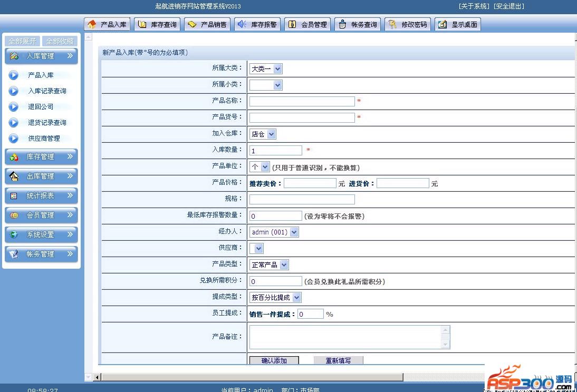Expand the 库存管理 panel via chevron
The image size is (577, 392).
pos(70,156)
